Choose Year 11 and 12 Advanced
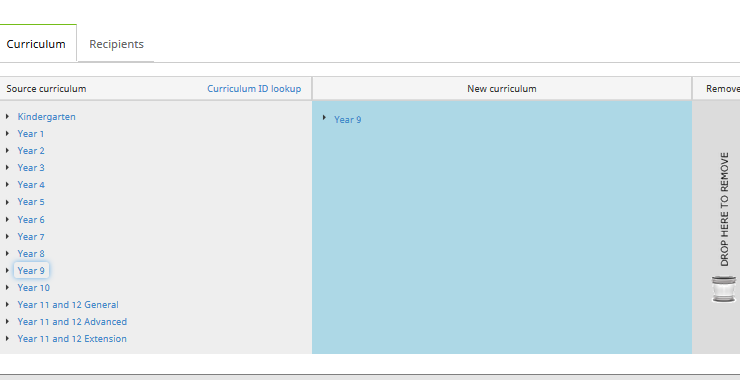740x380 pixels. [72, 321]
